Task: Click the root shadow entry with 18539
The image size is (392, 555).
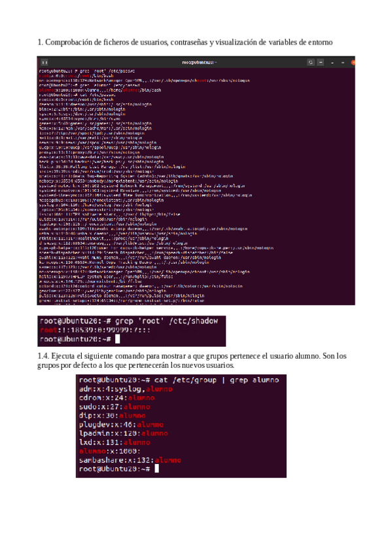Action: (x=95, y=331)
